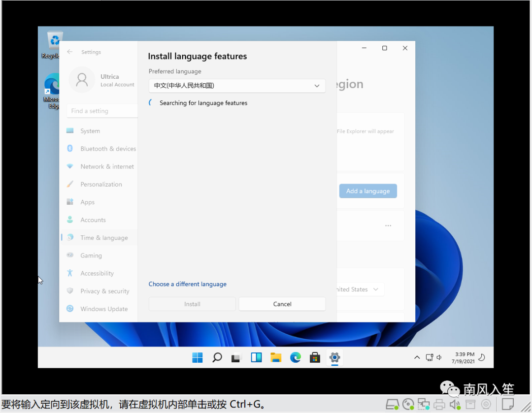Screen dimensions: 532x413
Task: Open the Ultrica user avatar
Action: 82,80
